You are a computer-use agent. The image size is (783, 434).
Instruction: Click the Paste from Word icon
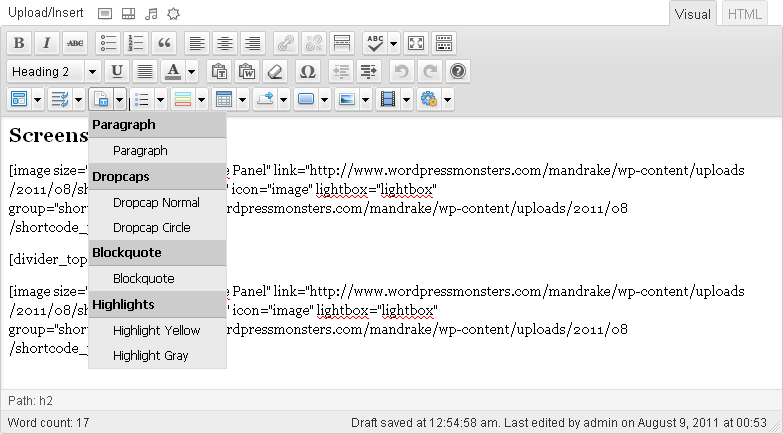coord(247,71)
